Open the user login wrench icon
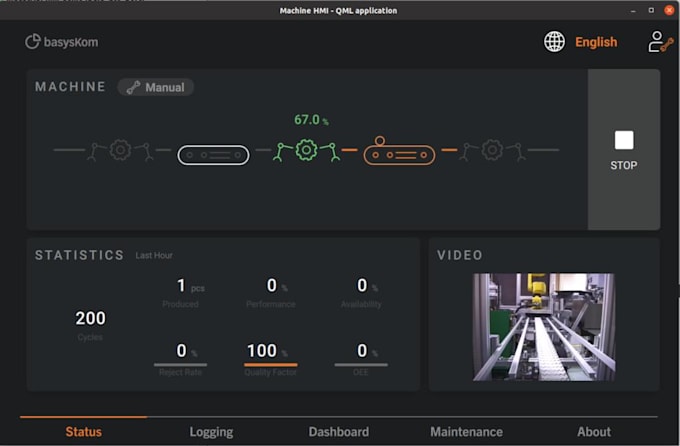Image resolution: width=680 pixels, height=446 pixels. [x=660, y=42]
